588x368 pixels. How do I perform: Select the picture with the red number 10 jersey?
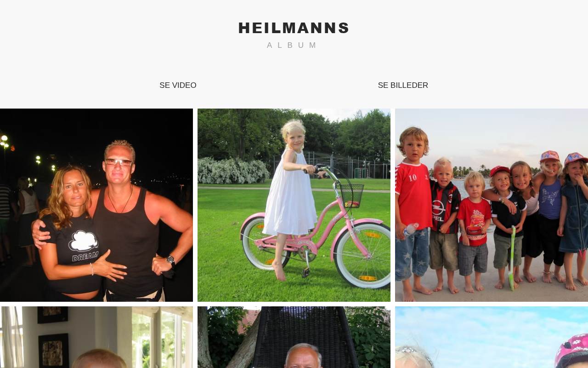pos(492,205)
